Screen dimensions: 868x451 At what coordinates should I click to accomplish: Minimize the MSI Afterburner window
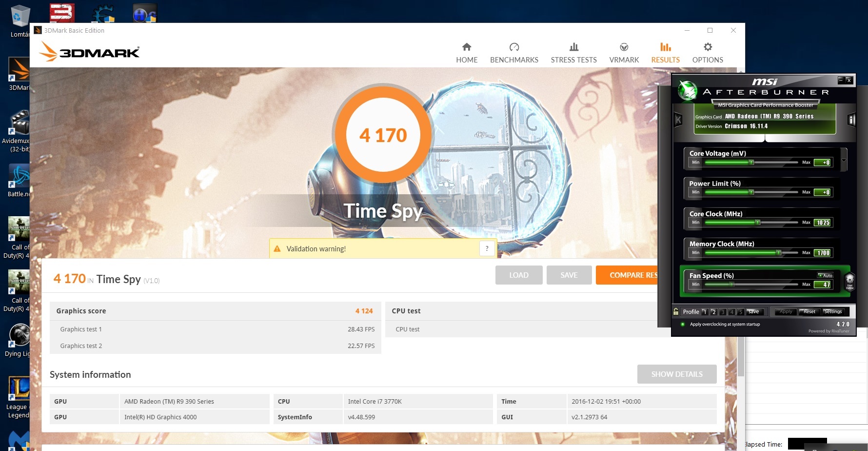click(x=841, y=80)
